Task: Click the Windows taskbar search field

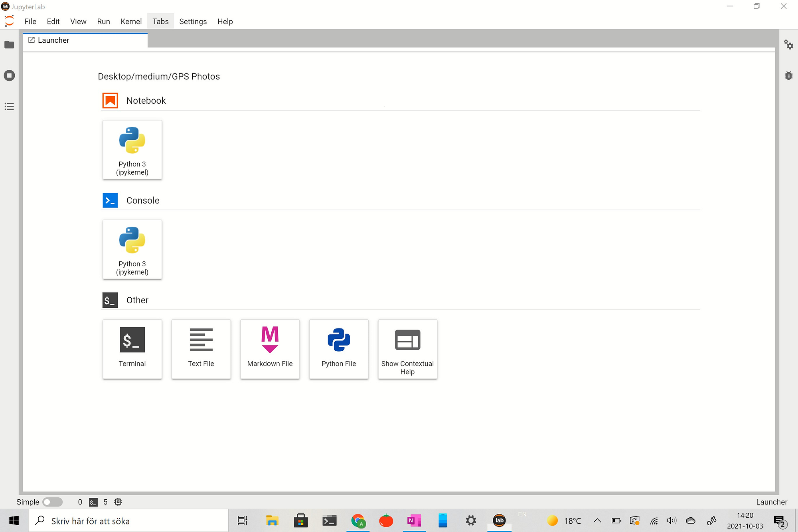Action: pos(128,520)
